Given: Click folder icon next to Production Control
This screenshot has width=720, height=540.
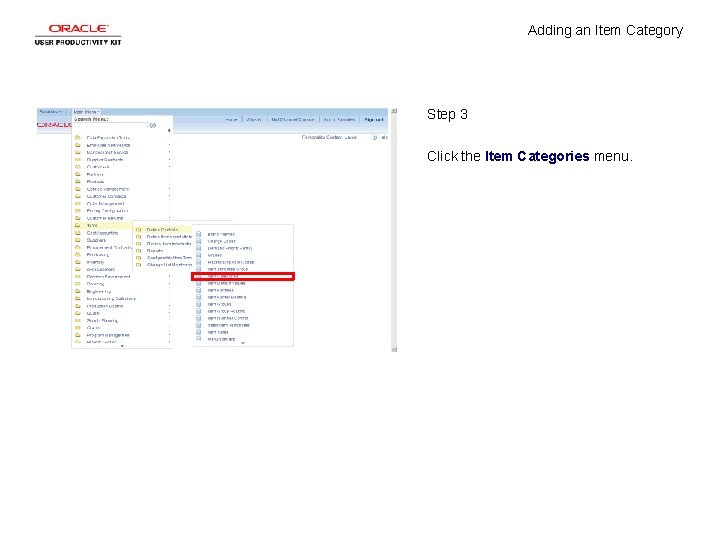Looking at the screenshot, I should pos(78,306).
